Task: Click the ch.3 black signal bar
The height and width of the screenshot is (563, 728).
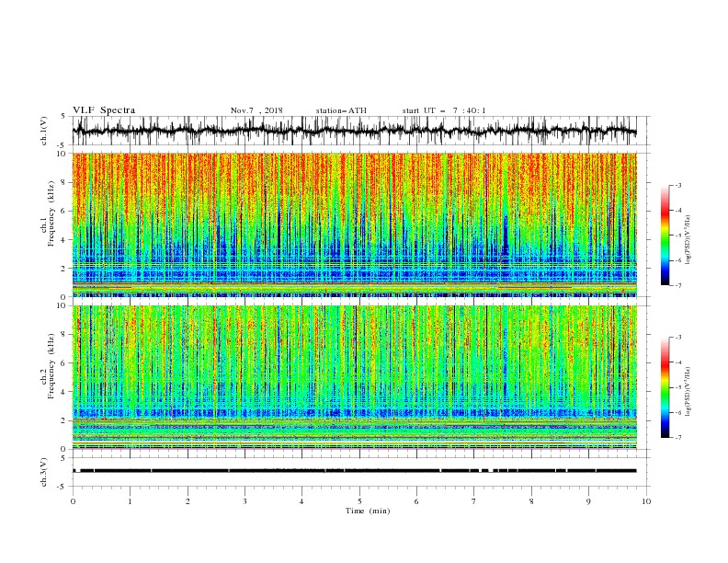Action: (x=355, y=471)
